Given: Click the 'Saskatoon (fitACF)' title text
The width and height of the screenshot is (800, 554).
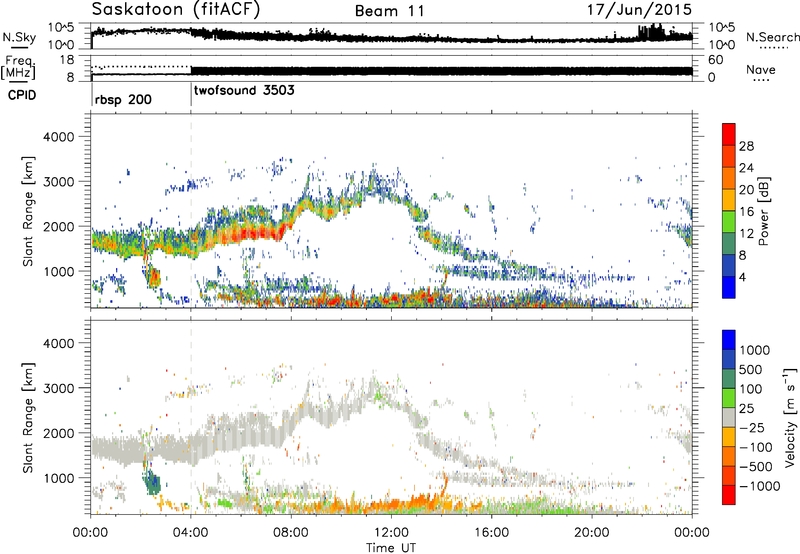Looking at the screenshot, I should (x=176, y=9).
